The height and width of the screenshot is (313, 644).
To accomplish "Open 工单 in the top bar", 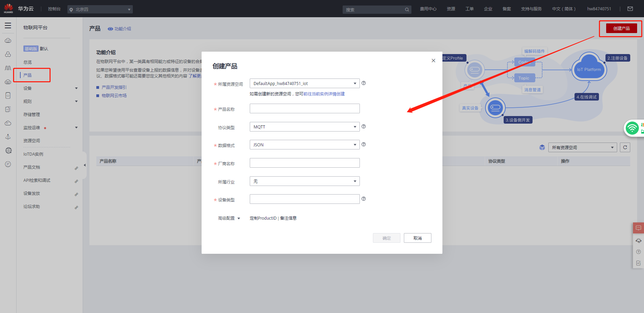I will coord(470,9).
